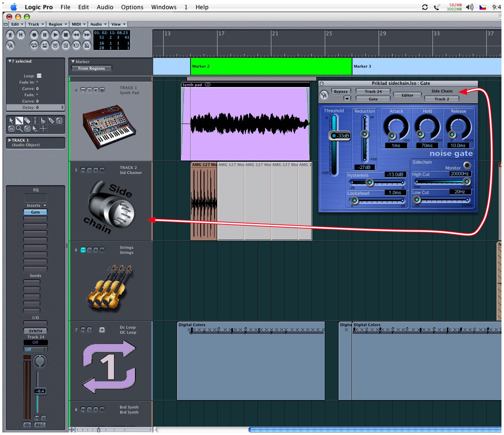Viewport: 504px width, 435px height.
Task: Open the local Region menu
Action: pyautogui.click(x=58, y=24)
